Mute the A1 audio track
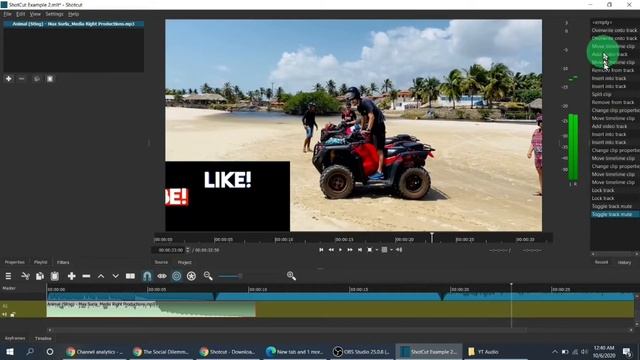The height and width of the screenshot is (360, 640). tap(4, 314)
